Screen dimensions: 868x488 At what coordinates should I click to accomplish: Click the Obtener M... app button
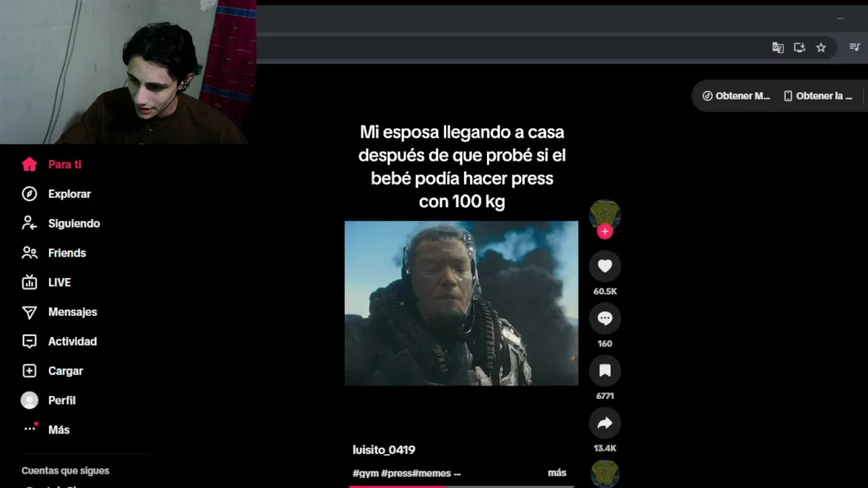pos(736,96)
